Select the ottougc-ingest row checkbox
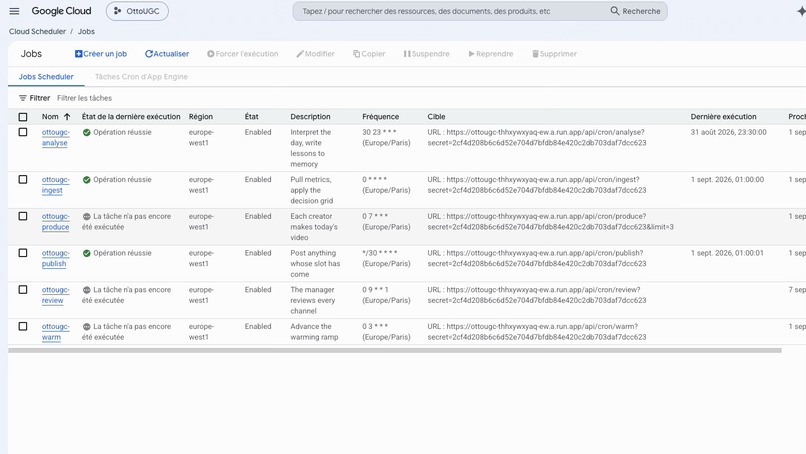Screen dimensions: 806x454 pos(23,179)
